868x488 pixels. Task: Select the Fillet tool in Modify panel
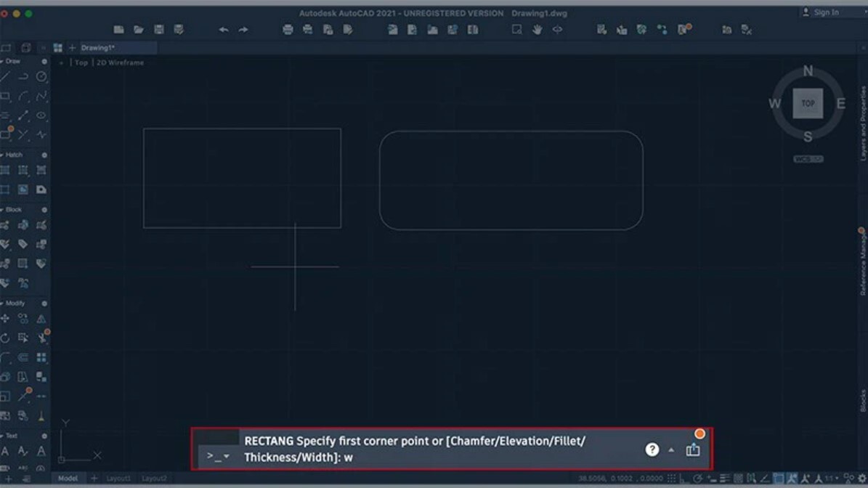pos(5,357)
